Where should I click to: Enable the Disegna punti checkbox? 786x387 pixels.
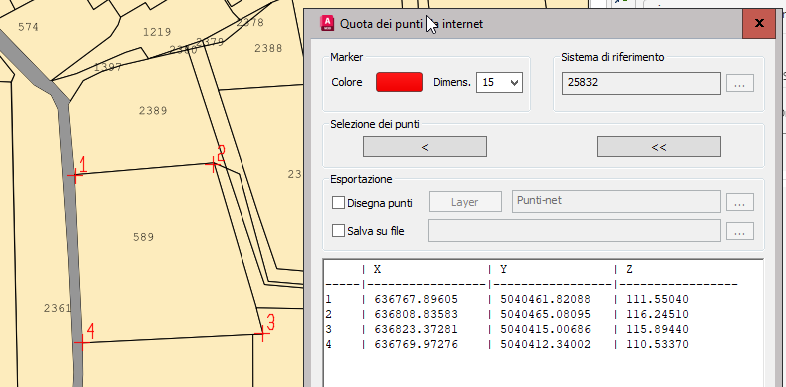point(338,203)
